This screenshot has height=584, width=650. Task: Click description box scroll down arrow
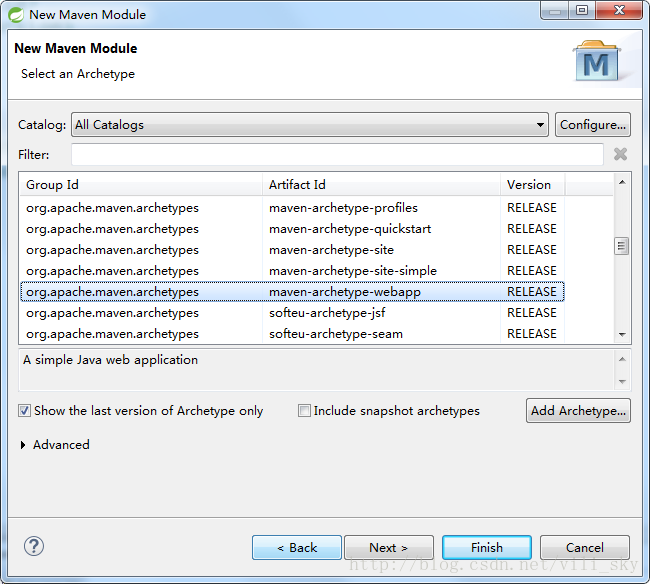(622, 382)
